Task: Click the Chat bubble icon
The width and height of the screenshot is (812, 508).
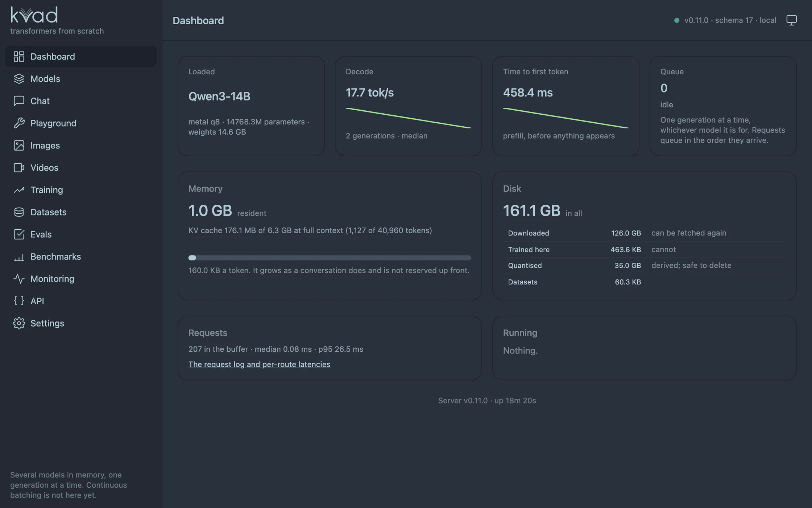Action: [x=19, y=101]
